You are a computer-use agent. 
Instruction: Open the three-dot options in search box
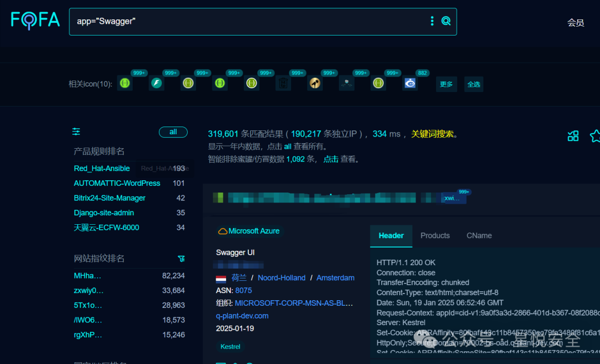(432, 21)
